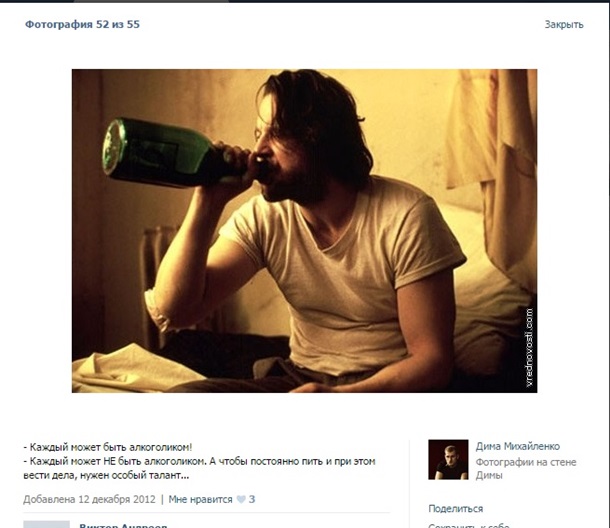The height and width of the screenshot is (528, 610).
Task: Click the word Димы in album link
Action: click(489, 475)
